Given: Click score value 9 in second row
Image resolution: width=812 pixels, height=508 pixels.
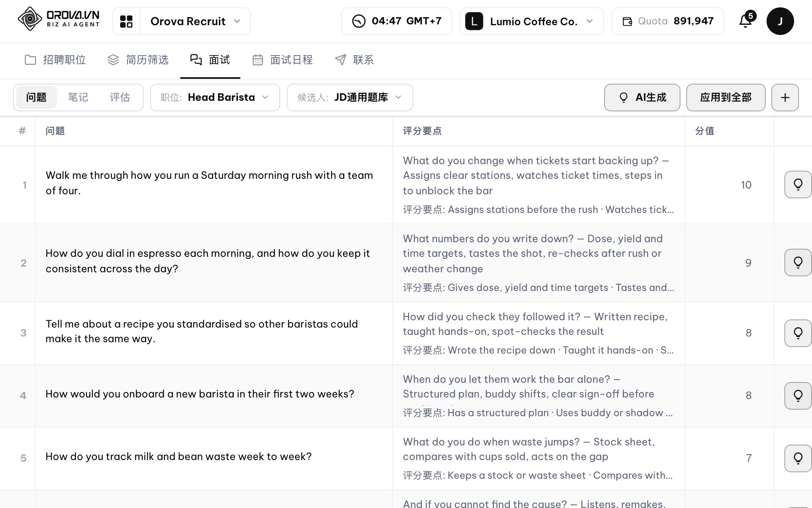Looking at the screenshot, I should point(748,263).
